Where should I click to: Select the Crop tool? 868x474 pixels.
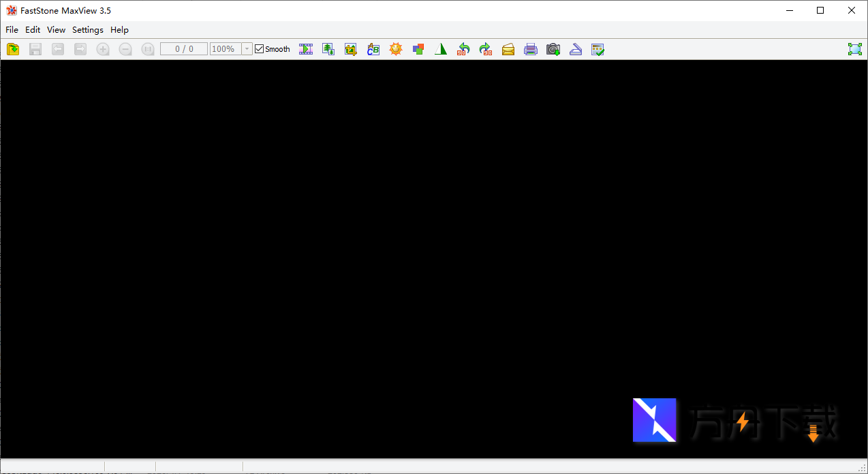(350, 48)
